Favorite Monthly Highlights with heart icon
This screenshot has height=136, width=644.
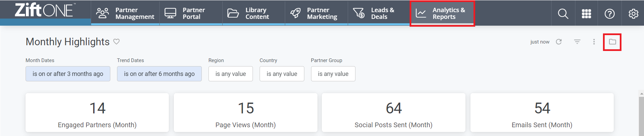116,42
